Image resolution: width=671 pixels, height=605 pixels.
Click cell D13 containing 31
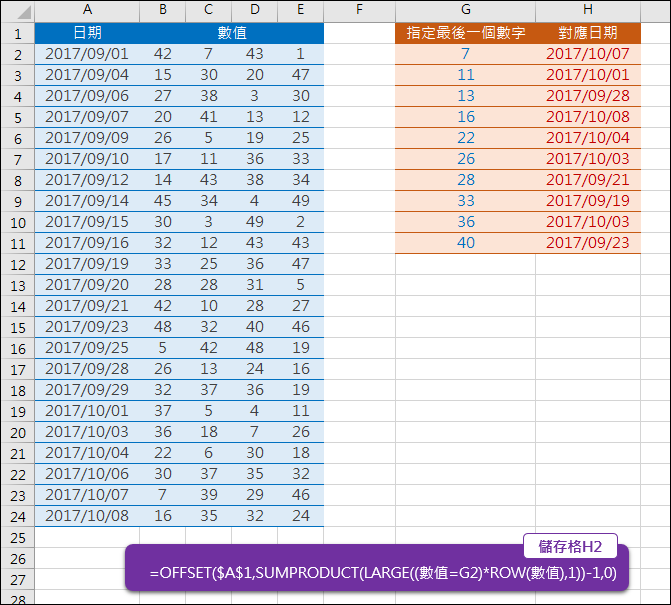click(x=255, y=285)
